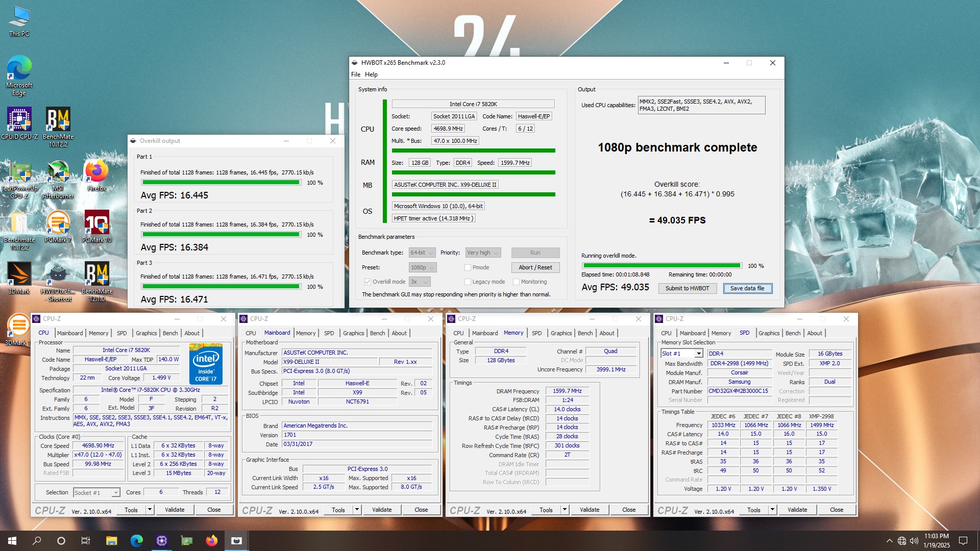Viewport: 980px width, 551px height.
Task: Open the Socket #1 selection dropdown in CPU-Z
Action: (96, 492)
